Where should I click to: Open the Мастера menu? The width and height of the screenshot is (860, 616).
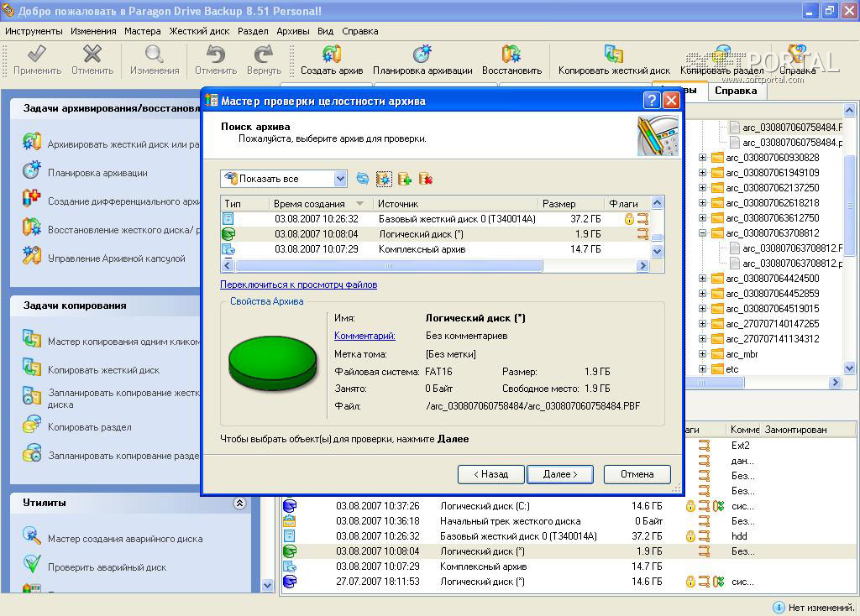click(143, 31)
